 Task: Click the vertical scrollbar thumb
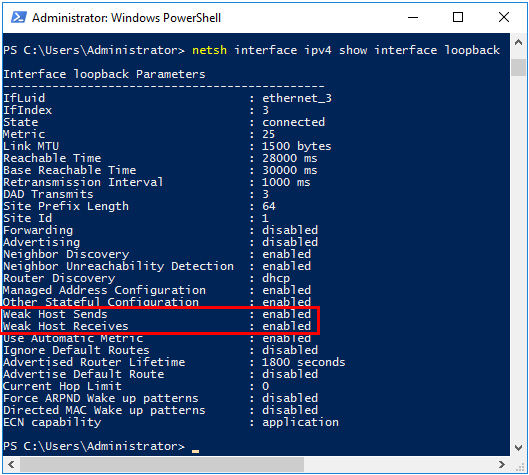pyautogui.click(x=519, y=67)
